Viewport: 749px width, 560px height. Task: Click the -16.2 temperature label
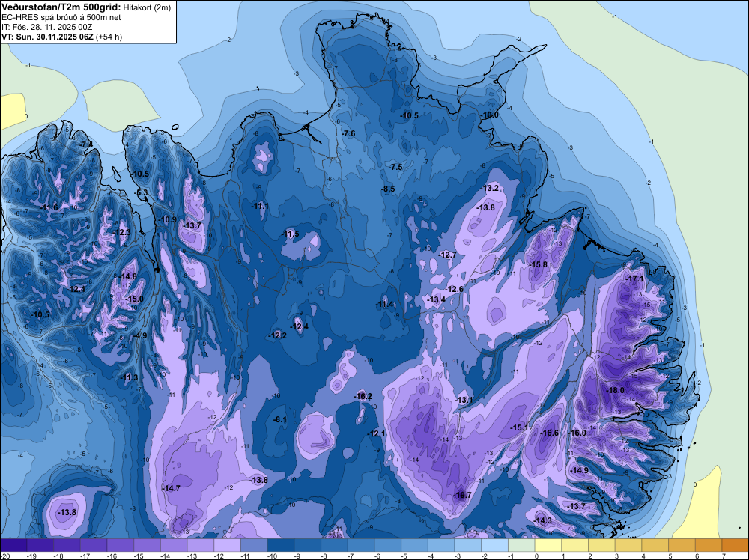(363, 396)
